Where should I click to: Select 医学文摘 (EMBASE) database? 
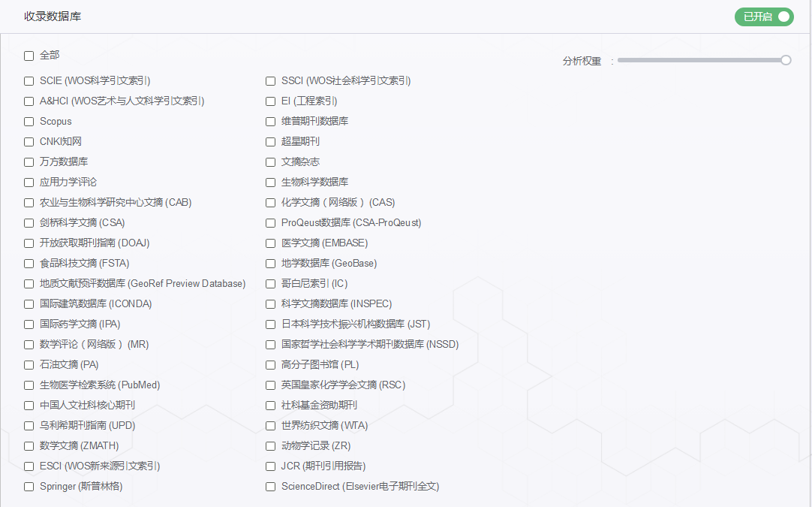270,243
